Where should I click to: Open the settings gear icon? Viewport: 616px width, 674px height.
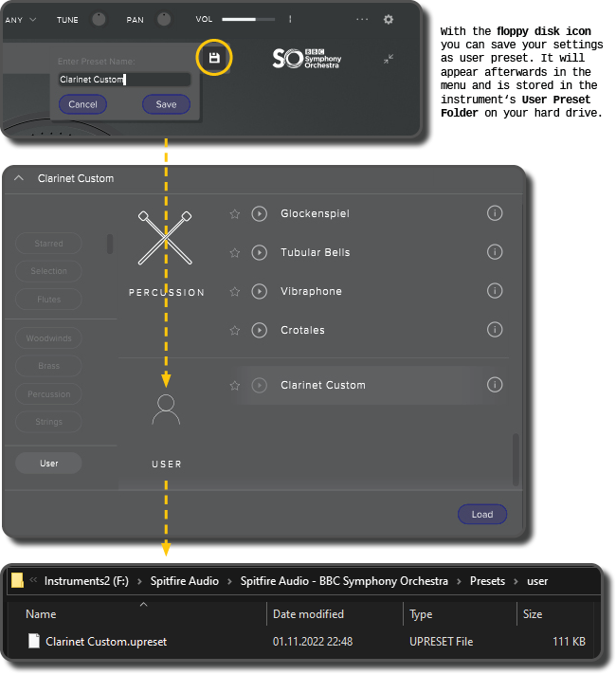pos(389,19)
